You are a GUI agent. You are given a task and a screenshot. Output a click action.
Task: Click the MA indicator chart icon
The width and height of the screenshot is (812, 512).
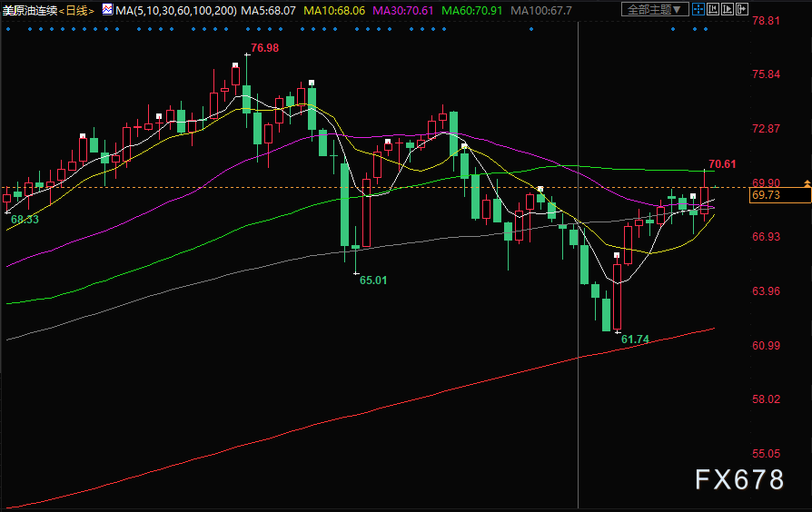107,9
